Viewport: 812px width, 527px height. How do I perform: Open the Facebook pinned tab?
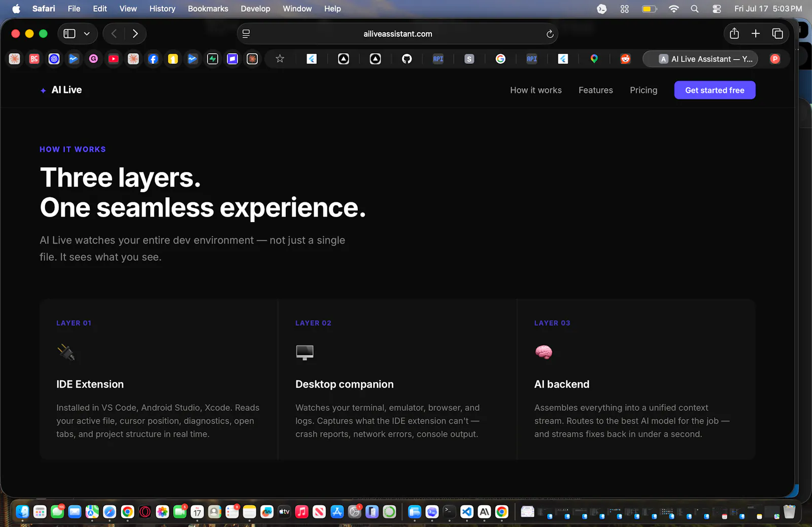coord(153,59)
